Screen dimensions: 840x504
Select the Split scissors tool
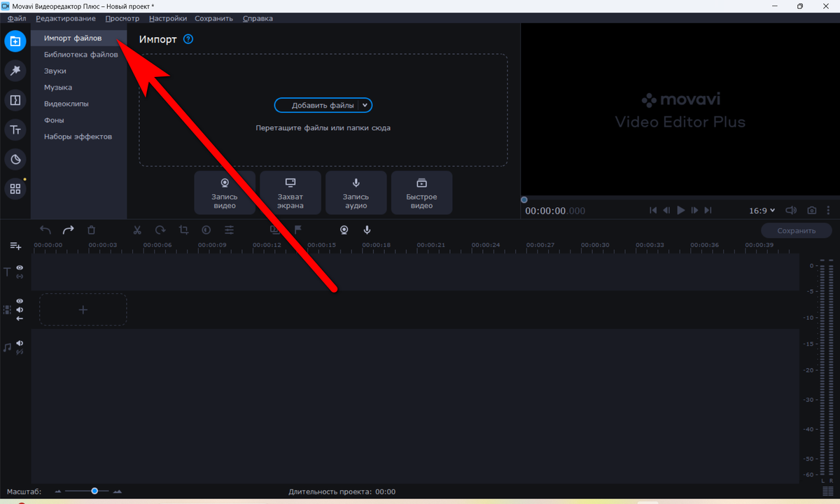[x=137, y=230]
